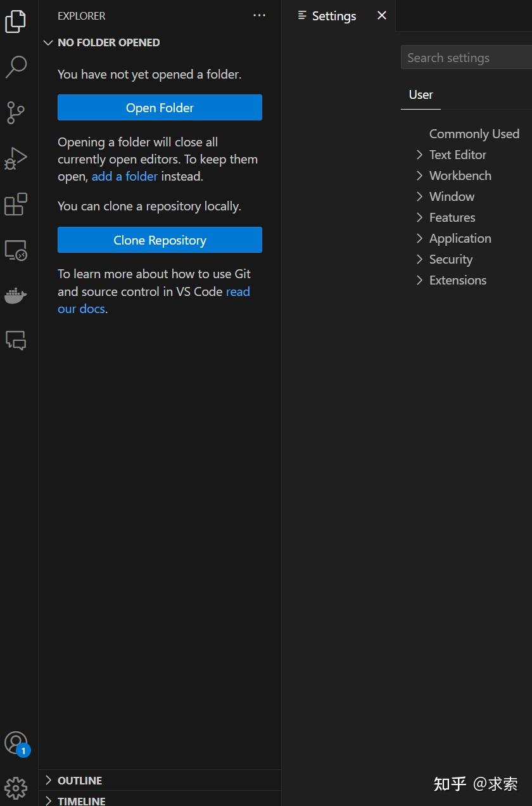Click the Clone Repository button
The height and width of the screenshot is (806, 532).
[x=160, y=240]
